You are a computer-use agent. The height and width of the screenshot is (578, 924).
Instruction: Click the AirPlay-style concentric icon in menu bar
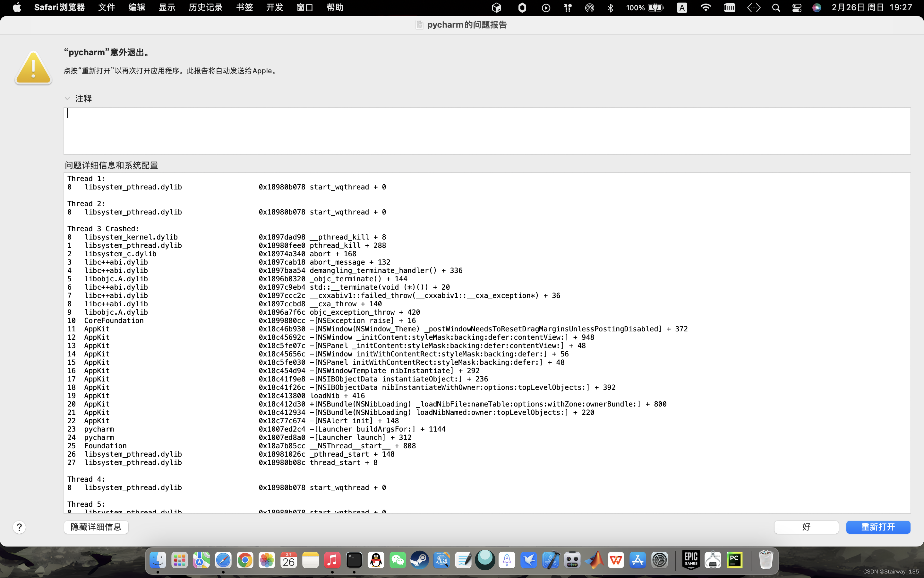[x=589, y=8]
